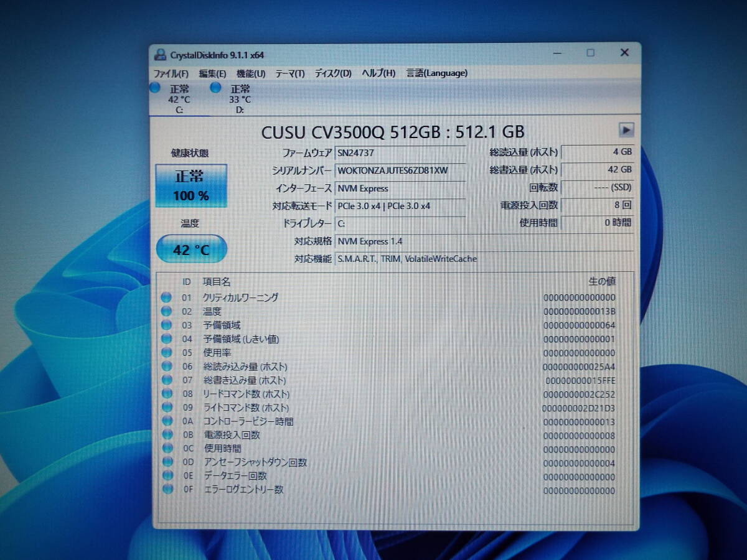Close the CrystalDiskInfo window
This screenshot has width=747, height=560.
click(x=624, y=53)
